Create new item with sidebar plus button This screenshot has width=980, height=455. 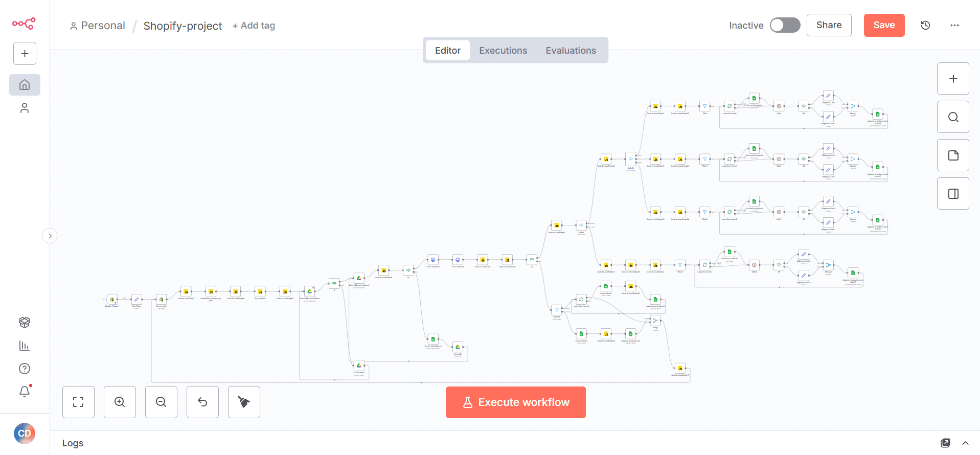click(x=25, y=53)
